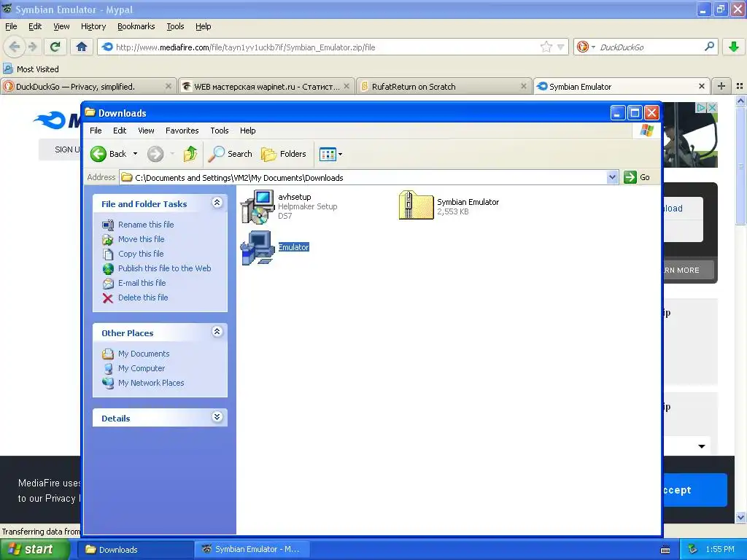Open Help menu in Downloads window
The height and width of the screenshot is (560, 747).
click(x=248, y=131)
